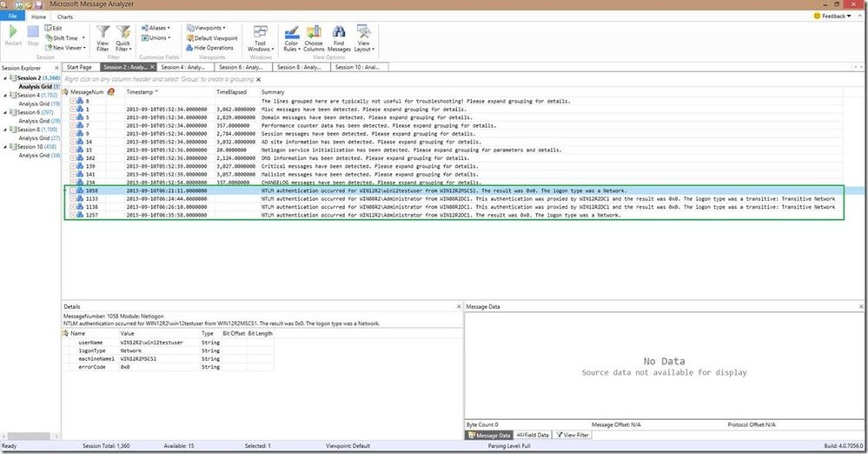Switch to Session 6 analysis tab
This screenshot has height=454, width=868.
point(242,67)
